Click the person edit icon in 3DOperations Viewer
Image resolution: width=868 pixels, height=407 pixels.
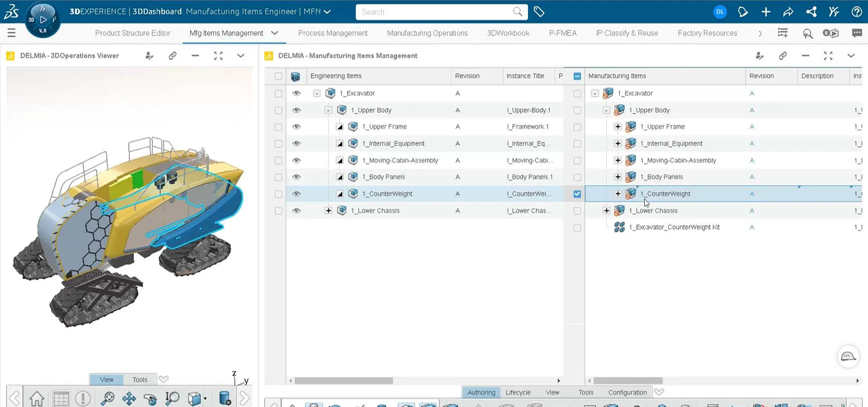pos(149,56)
